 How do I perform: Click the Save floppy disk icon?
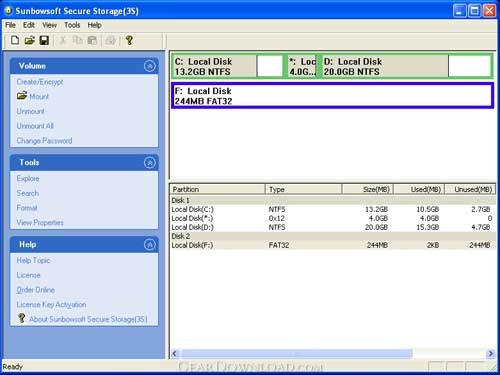44,40
